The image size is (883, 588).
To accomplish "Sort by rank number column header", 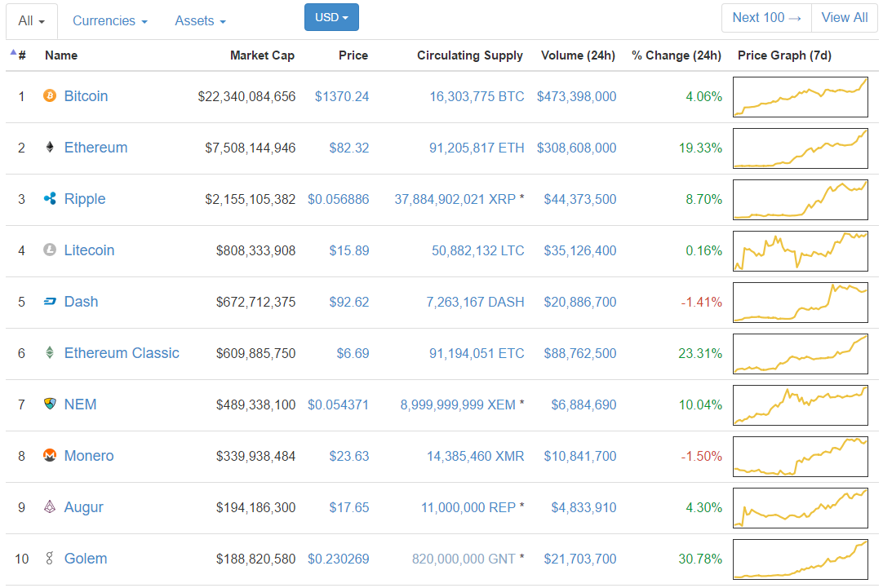I will (x=19, y=55).
